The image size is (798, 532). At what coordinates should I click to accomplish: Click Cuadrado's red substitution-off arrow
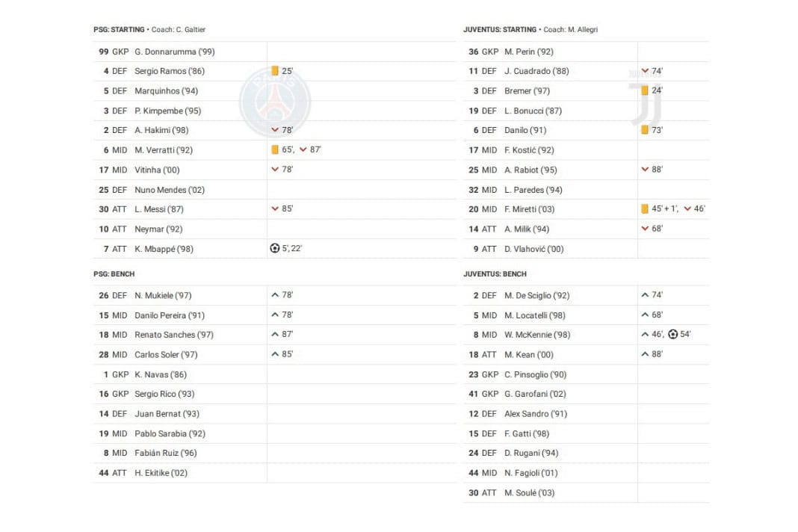click(645, 71)
